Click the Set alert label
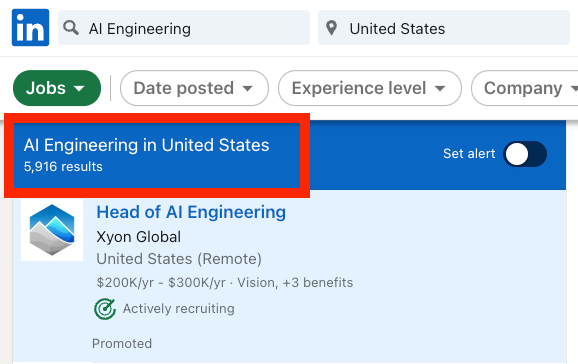 click(469, 153)
